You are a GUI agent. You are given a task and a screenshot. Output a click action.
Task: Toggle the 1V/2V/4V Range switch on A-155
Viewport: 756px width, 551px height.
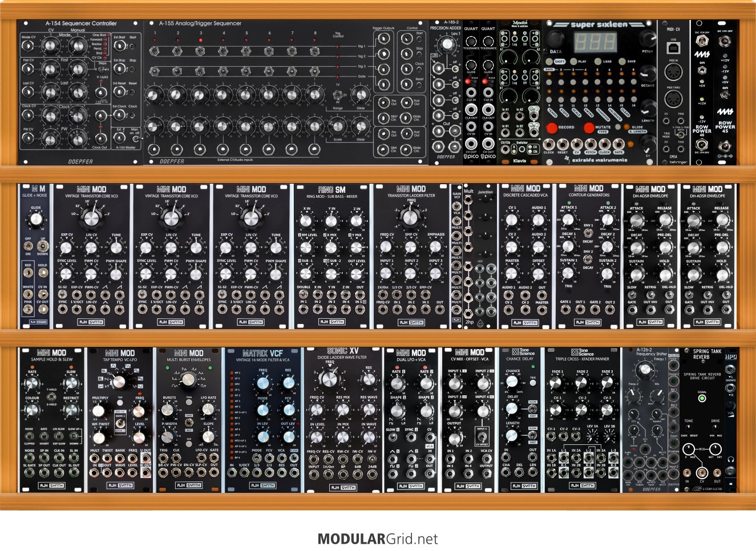pos(337,95)
